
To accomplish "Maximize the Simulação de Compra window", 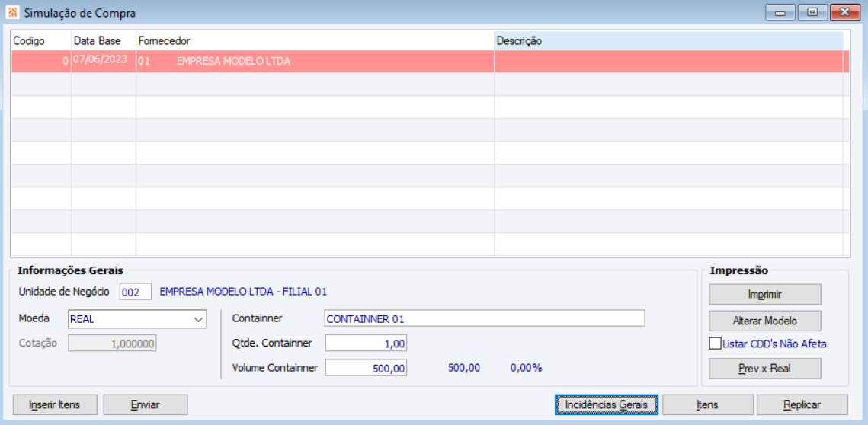I will [x=812, y=11].
